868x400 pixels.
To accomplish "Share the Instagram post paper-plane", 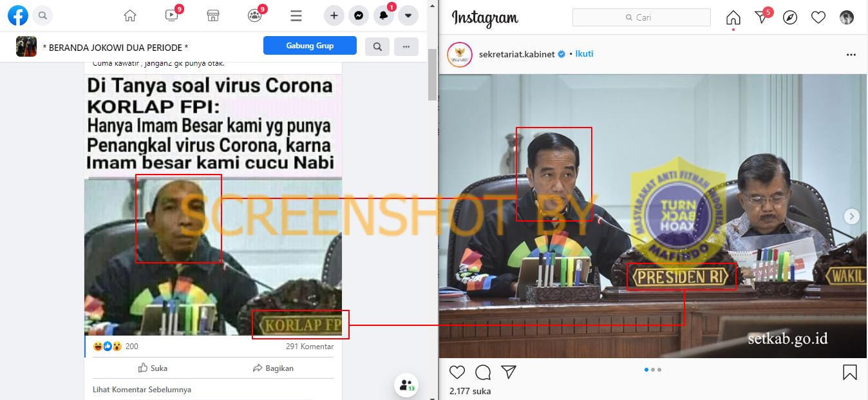I will pyautogui.click(x=509, y=372).
